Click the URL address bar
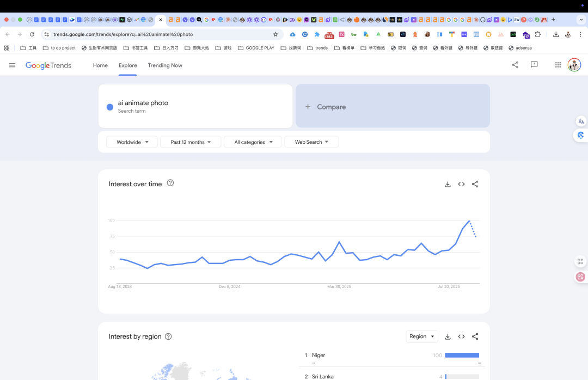 (x=161, y=34)
